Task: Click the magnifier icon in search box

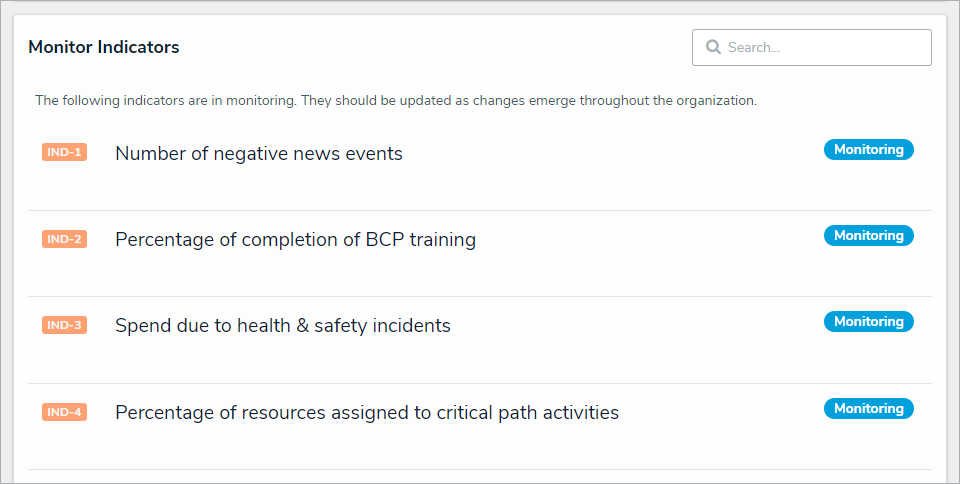Action: (713, 47)
